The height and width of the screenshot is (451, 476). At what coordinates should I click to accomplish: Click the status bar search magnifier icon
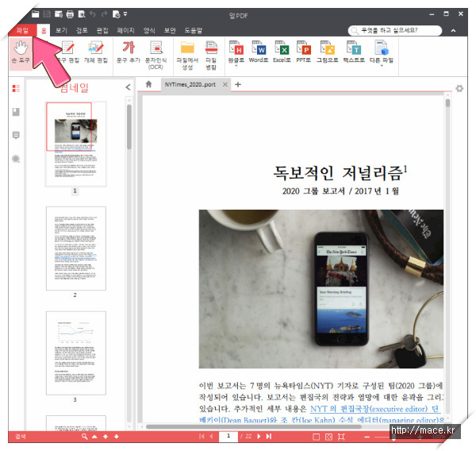(84, 437)
